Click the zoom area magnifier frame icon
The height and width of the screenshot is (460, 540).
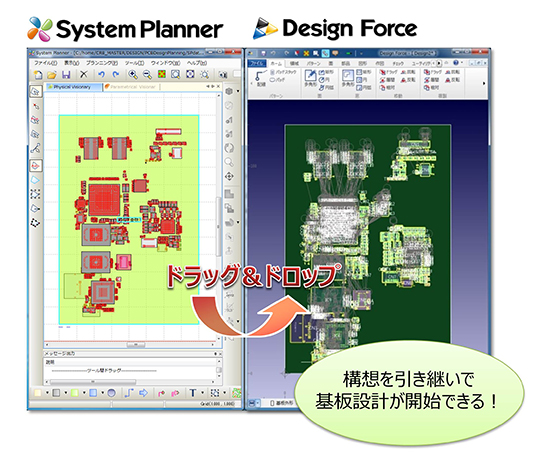point(176,74)
